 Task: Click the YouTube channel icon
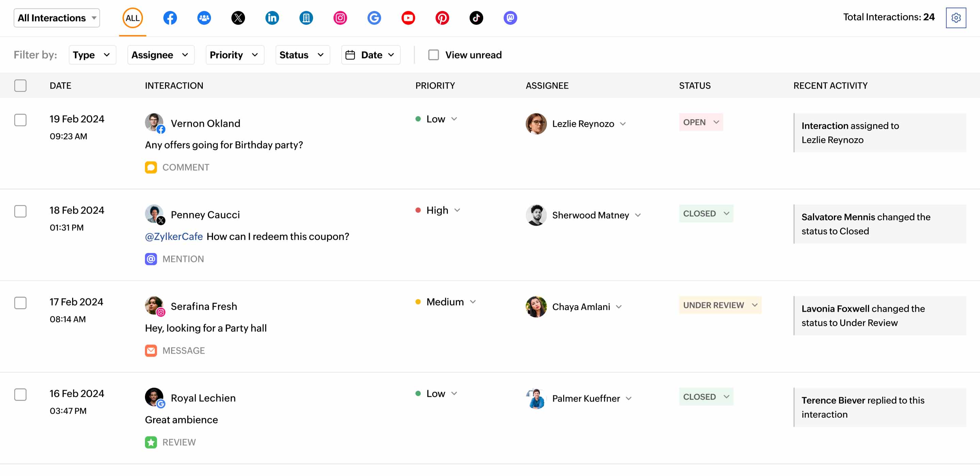coord(408,18)
